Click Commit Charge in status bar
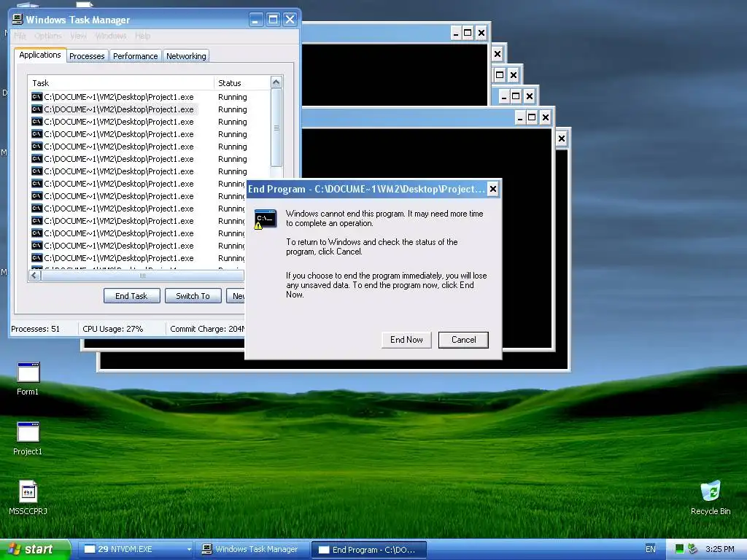 (207, 329)
